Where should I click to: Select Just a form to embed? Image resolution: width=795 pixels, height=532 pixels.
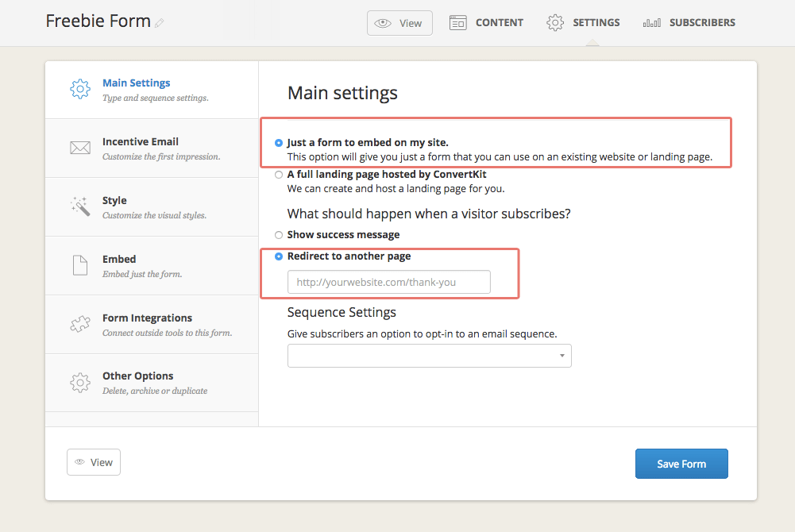tap(279, 143)
